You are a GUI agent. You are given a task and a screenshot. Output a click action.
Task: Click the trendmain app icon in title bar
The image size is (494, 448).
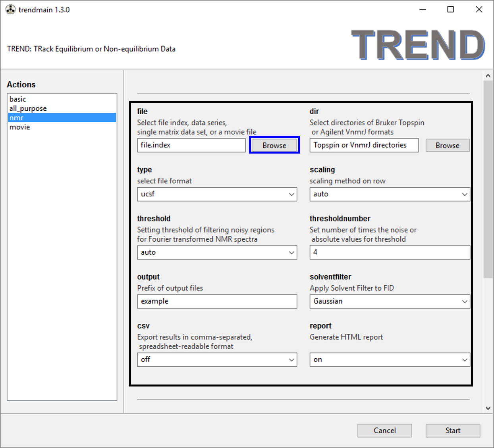[x=10, y=10]
